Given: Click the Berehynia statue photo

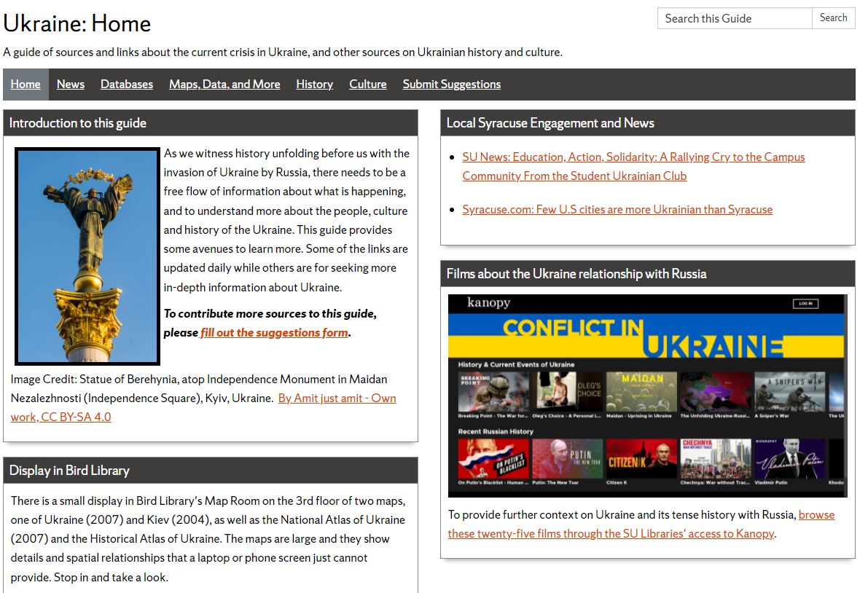Looking at the screenshot, I should pyautogui.click(x=87, y=256).
